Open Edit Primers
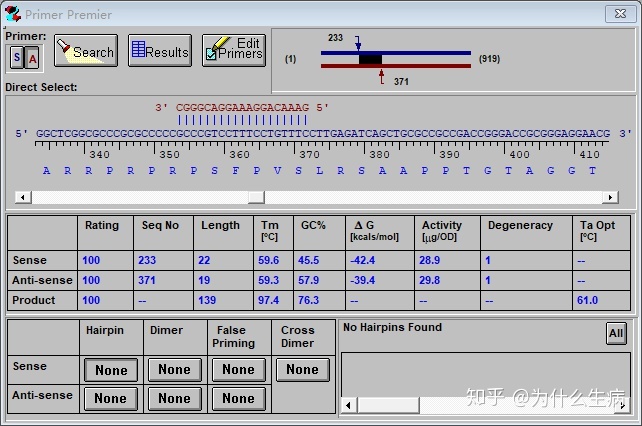642x426 pixels. coord(234,51)
